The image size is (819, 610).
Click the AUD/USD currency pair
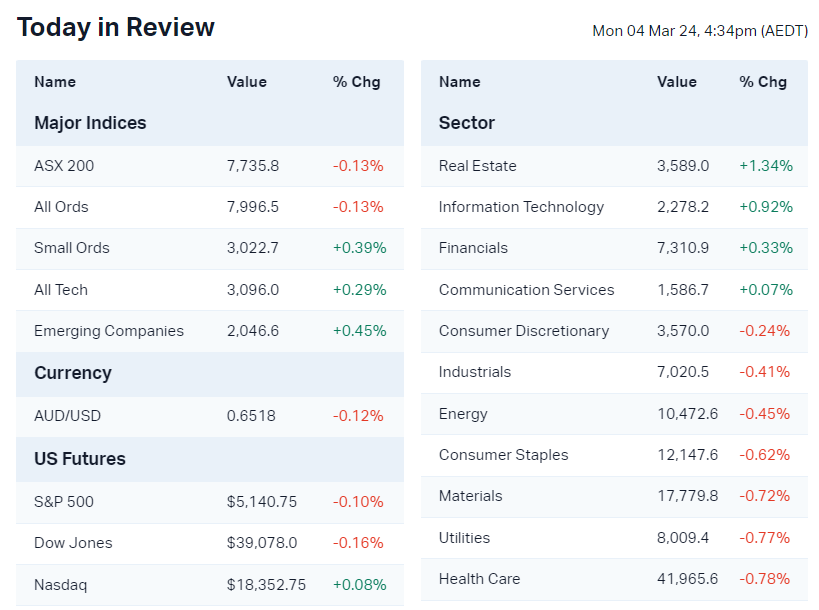[x=67, y=416]
